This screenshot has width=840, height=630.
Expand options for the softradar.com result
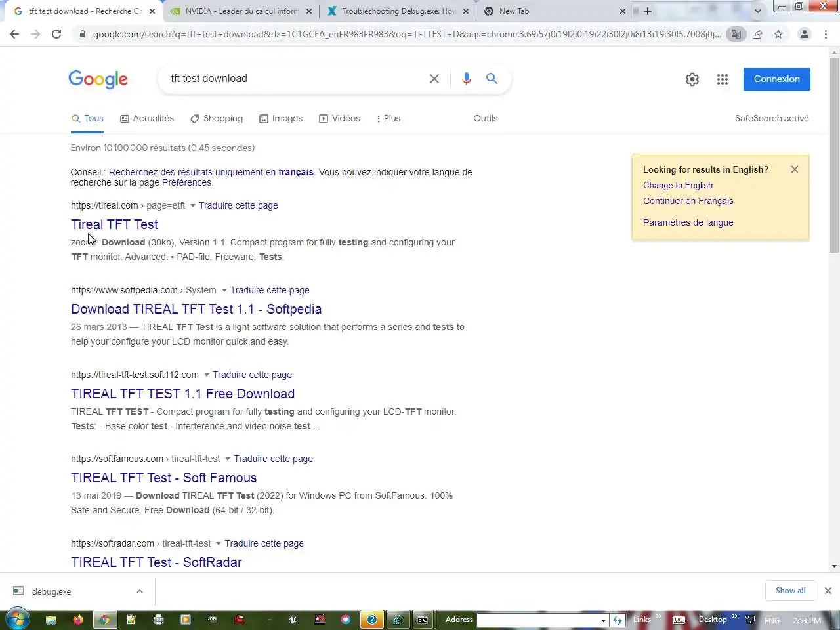(x=218, y=544)
